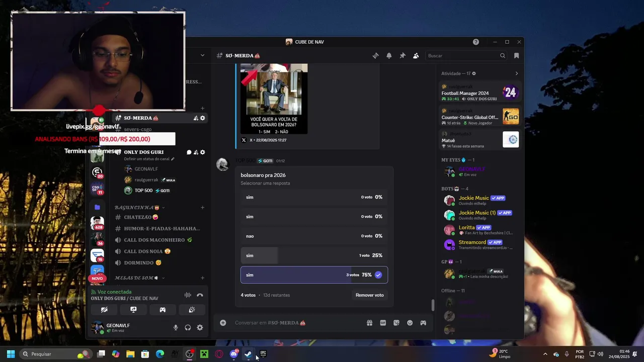The width and height of the screenshot is (644, 362).
Task: Open user settings gear icon
Action: (x=200, y=328)
